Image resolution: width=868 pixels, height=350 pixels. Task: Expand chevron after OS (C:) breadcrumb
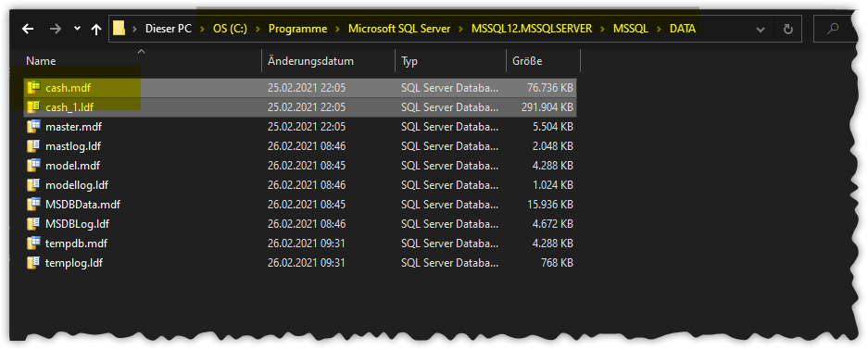pyautogui.click(x=258, y=29)
